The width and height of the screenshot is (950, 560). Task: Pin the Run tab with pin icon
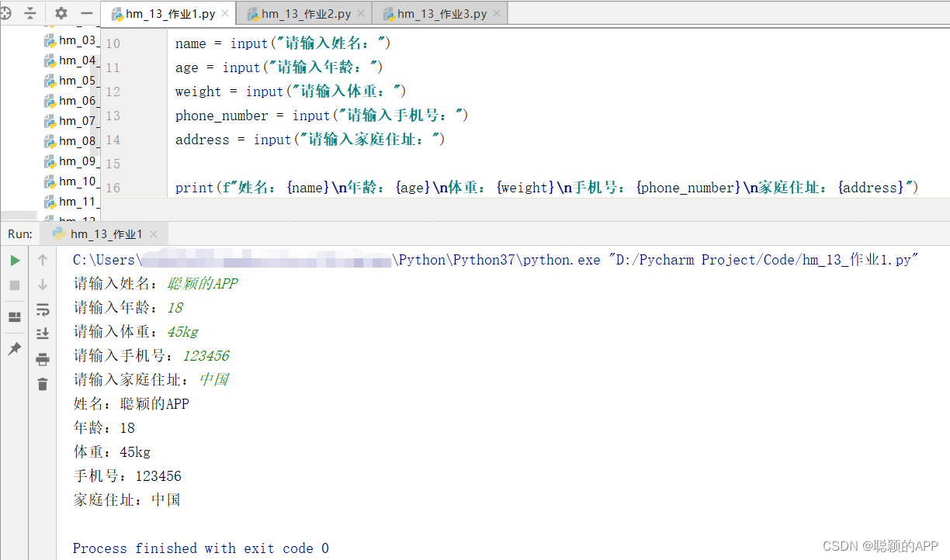click(15, 349)
